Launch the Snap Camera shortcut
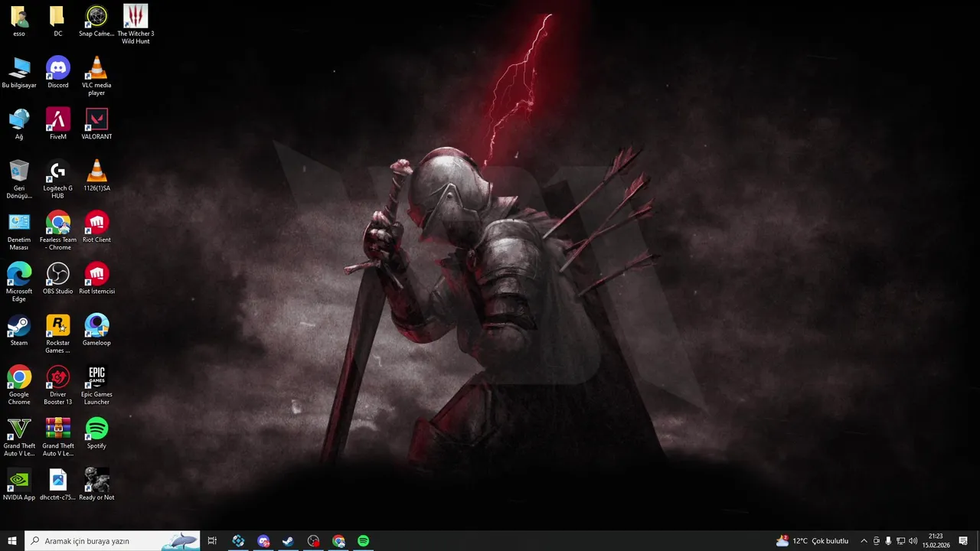The width and height of the screenshot is (980, 551). [x=96, y=21]
